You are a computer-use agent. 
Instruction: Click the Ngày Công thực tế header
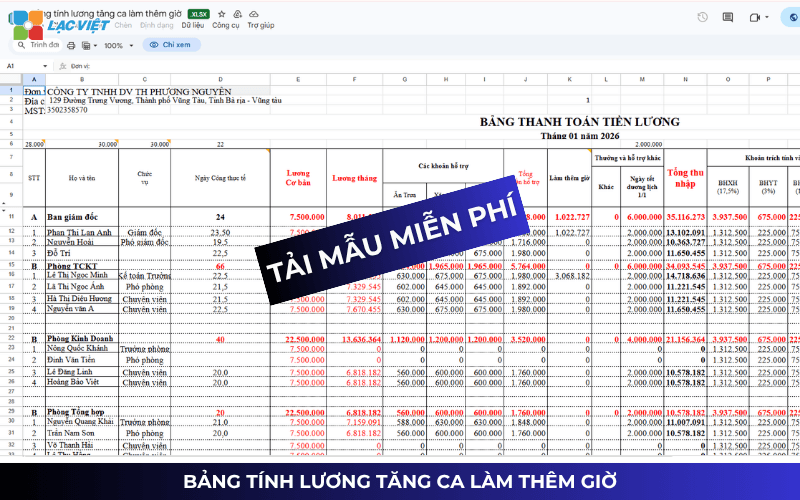pyautogui.click(x=220, y=178)
